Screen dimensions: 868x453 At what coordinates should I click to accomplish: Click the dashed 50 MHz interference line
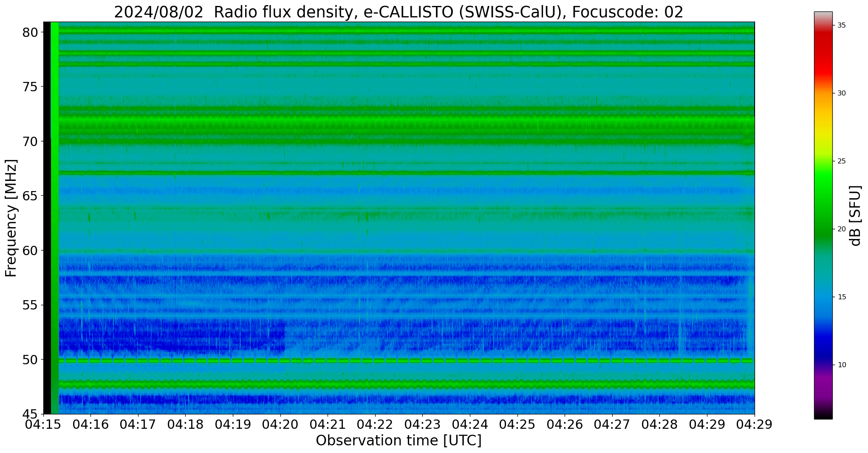(407, 360)
